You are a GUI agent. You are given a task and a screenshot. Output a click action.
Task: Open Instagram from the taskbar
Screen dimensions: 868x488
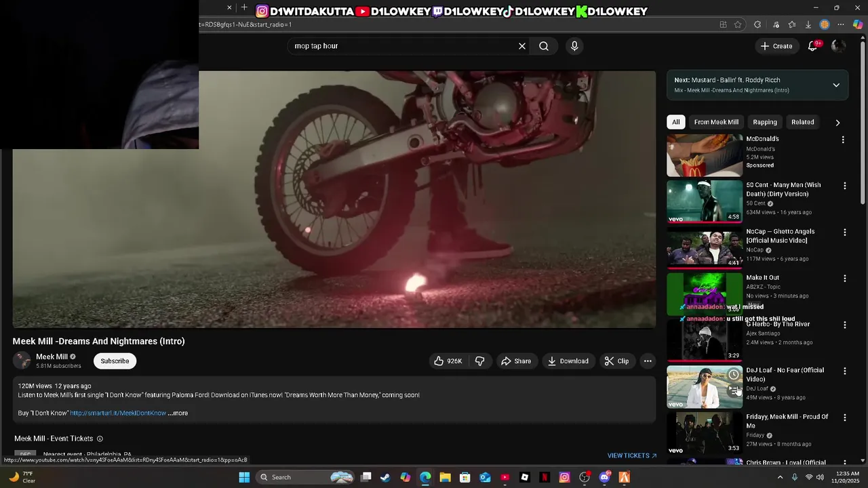pyautogui.click(x=564, y=477)
